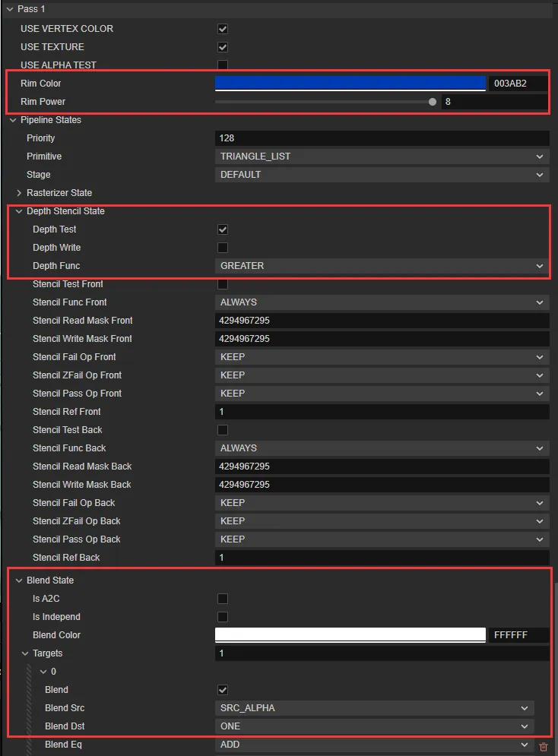Open the Stencil Pass Op Back dropdown
The height and width of the screenshot is (756, 558).
[382, 539]
